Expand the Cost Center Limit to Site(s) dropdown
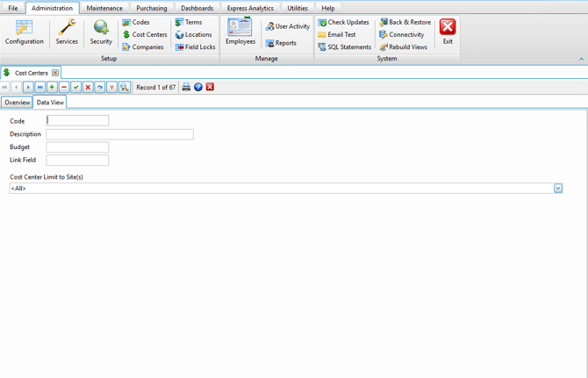This screenshot has width=588, height=378. [557, 189]
